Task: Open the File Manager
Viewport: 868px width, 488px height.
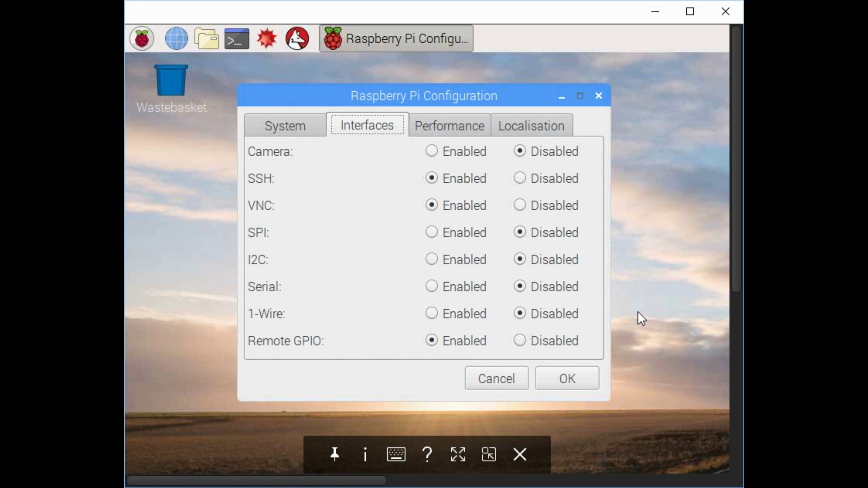Action: click(206, 38)
